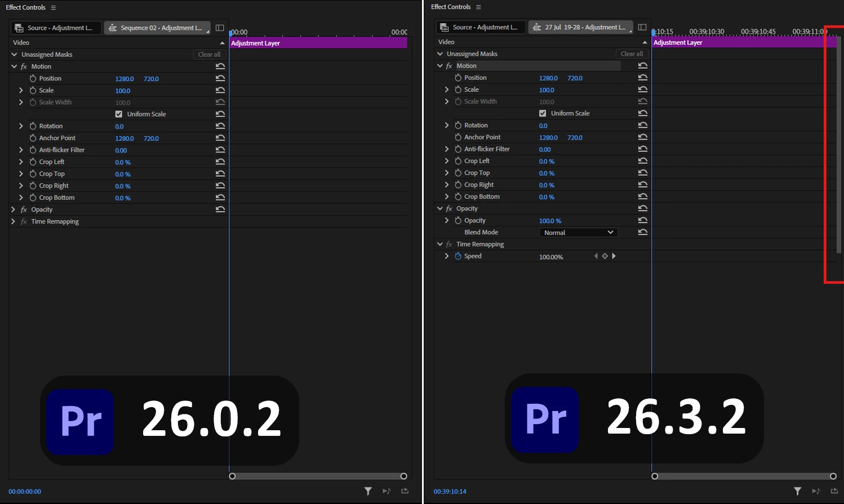Toggle Position animation stopwatch in left panel

click(33, 78)
